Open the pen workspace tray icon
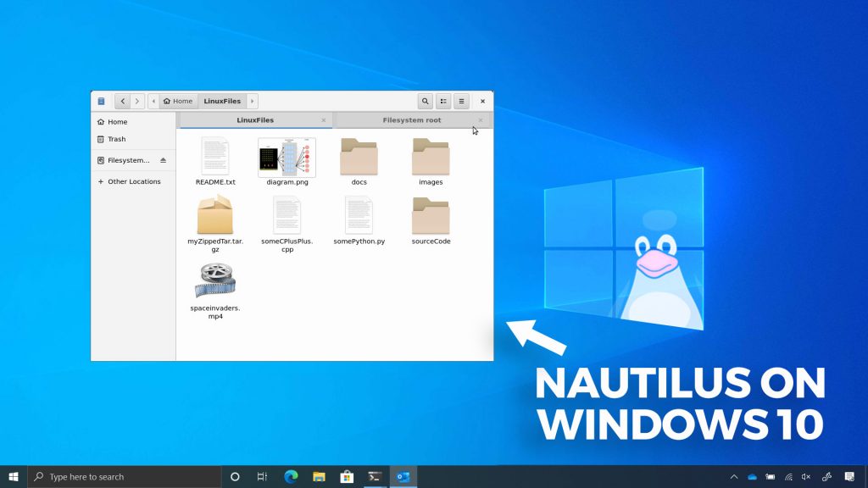 pyautogui.click(x=827, y=476)
